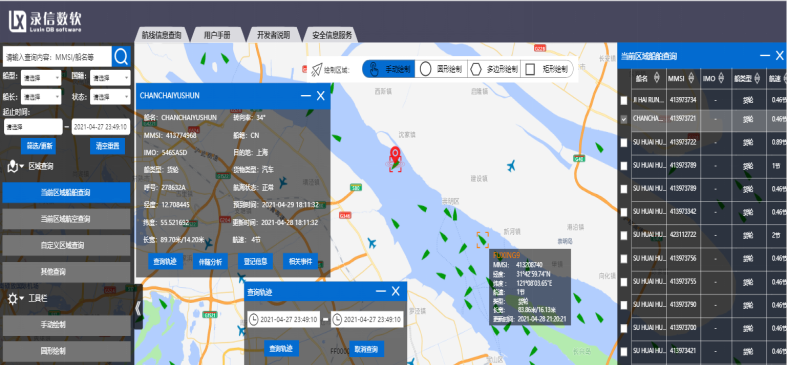Click the 伴随分析 button

[x=210, y=261]
